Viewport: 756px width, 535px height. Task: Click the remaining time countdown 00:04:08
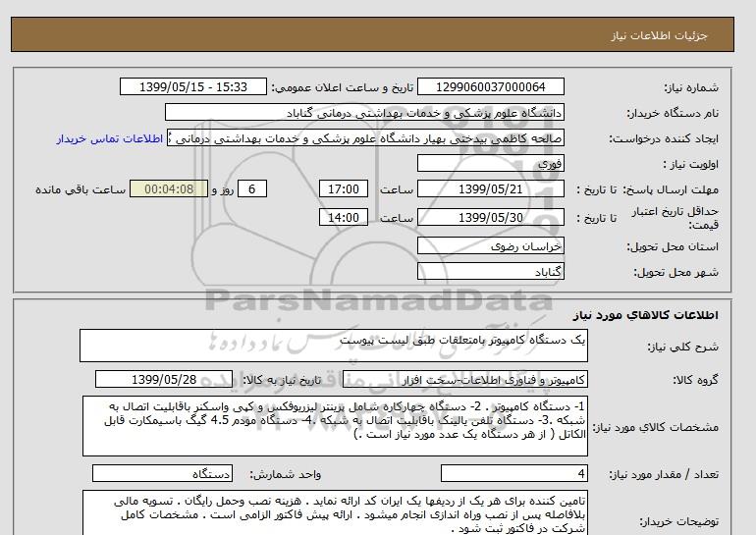(x=169, y=188)
